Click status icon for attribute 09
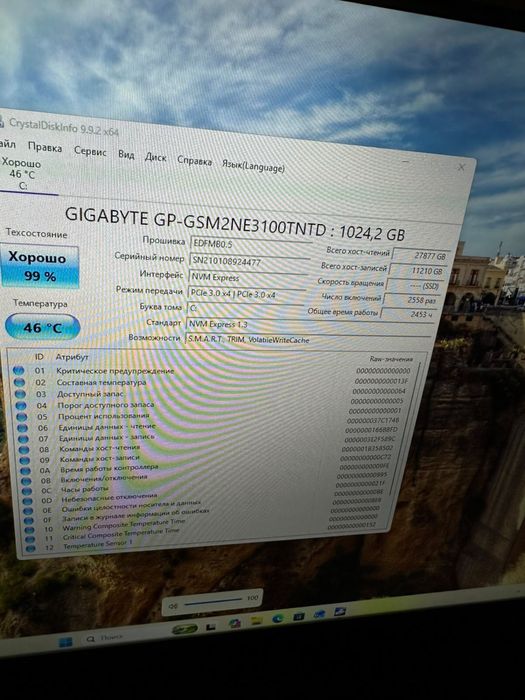Screen dimensions: 525x700 tap(25, 460)
